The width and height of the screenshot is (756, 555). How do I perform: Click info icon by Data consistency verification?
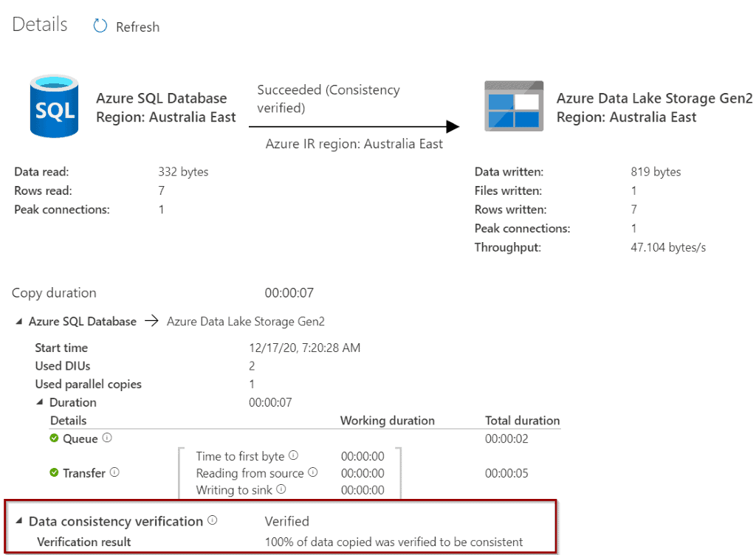[213, 521]
